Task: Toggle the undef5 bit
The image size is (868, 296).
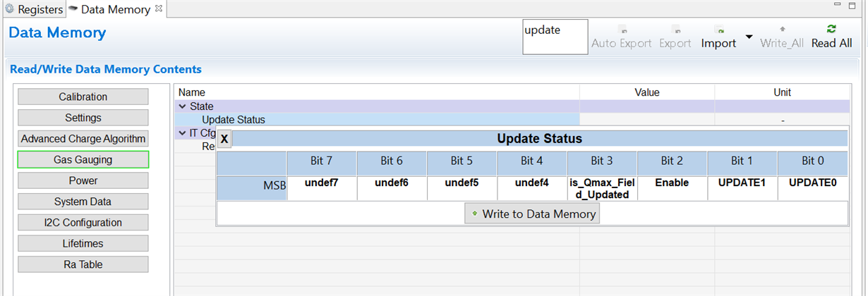Action: [x=462, y=189]
